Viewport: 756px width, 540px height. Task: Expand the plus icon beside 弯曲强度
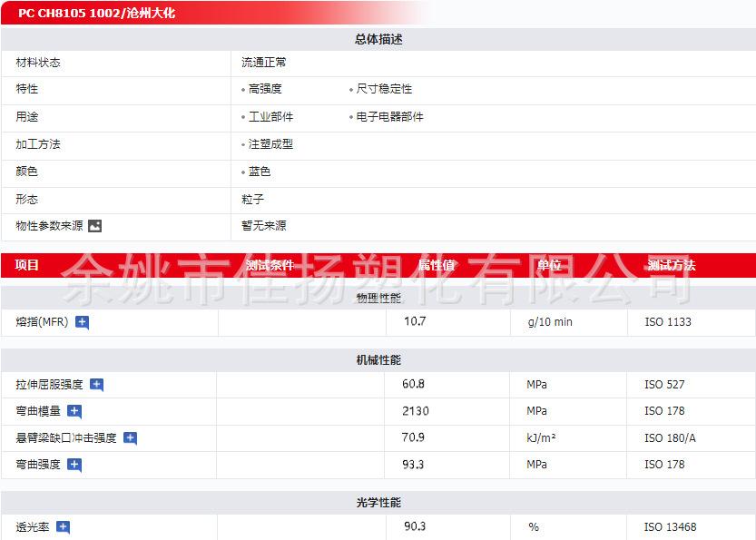tap(74, 465)
